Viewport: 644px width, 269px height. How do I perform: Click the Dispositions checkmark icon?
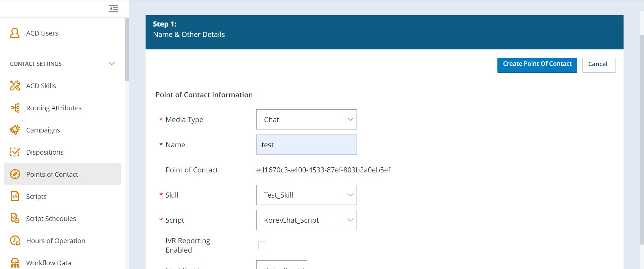coord(15,152)
